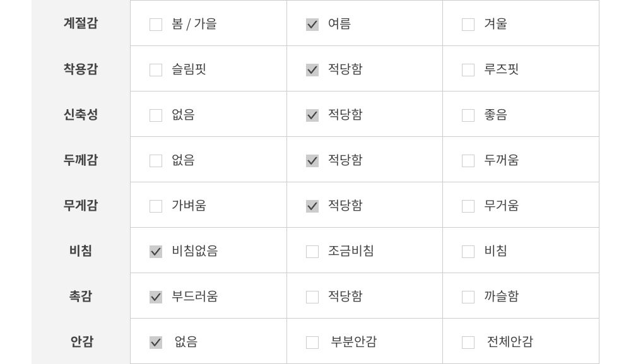Toggle 적당함 in the 두께감 row
The height and width of the screenshot is (364, 631).
tap(312, 161)
